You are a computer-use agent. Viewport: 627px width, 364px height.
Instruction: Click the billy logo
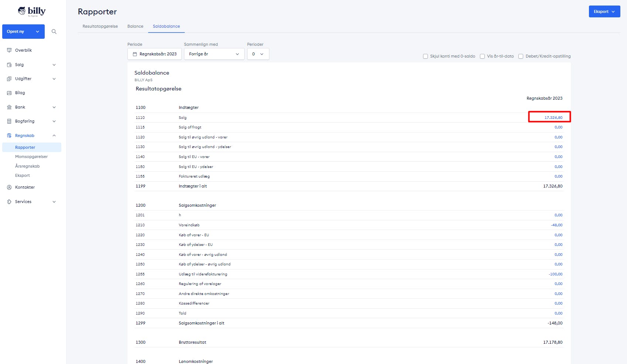click(x=32, y=11)
